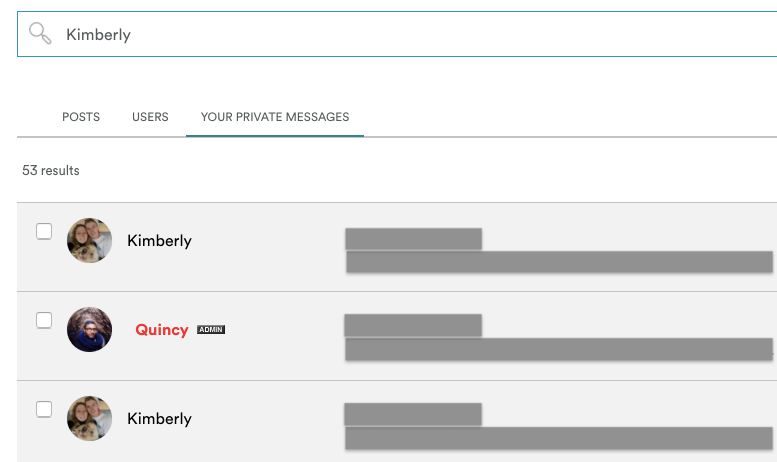Click the Kimberly name in the third row

point(159,419)
